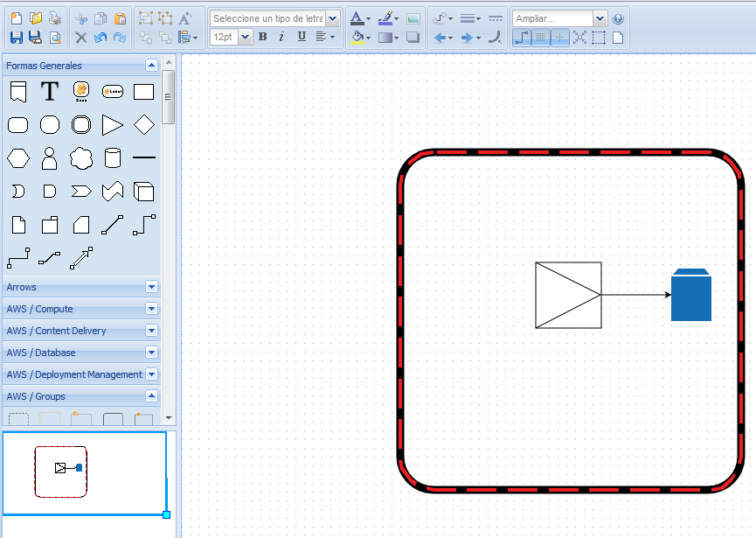Image resolution: width=756 pixels, height=538 pixels.
Task: Select the blue AWS shape on canvas
Action: click(690, 296)
